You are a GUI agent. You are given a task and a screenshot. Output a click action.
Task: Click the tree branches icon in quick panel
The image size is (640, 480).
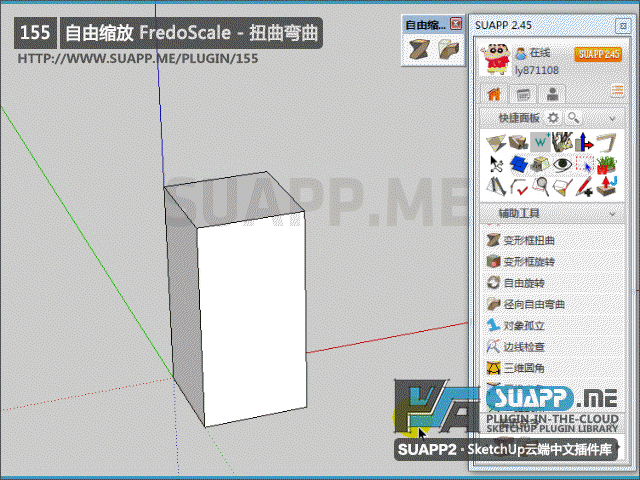(562, 143)
